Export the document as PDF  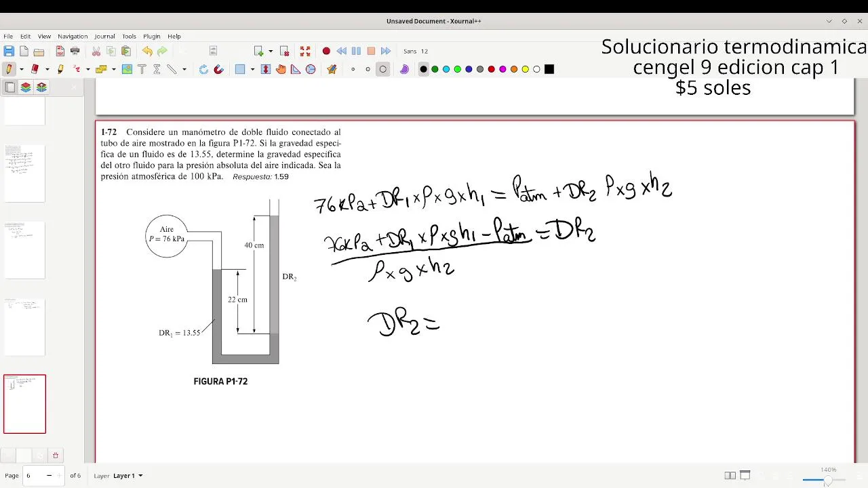(60, 51)
